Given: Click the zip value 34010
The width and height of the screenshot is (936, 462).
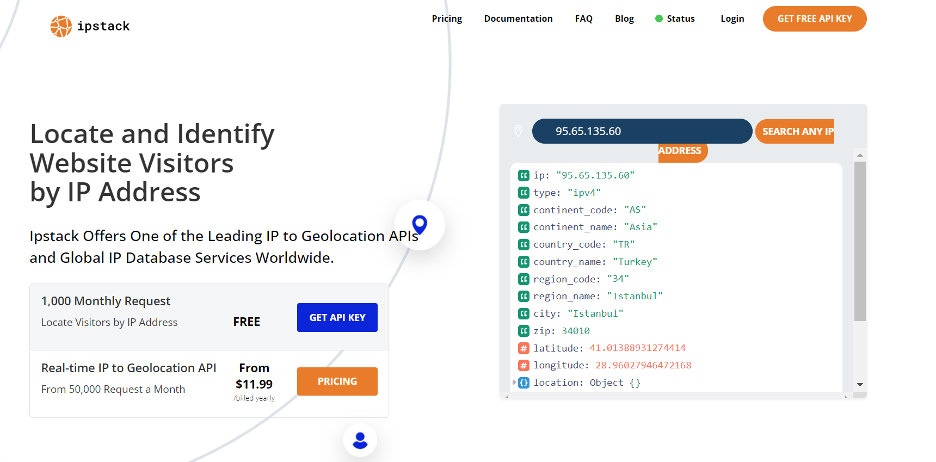Looking at the screenshot, I should click(x=575, y=331).
